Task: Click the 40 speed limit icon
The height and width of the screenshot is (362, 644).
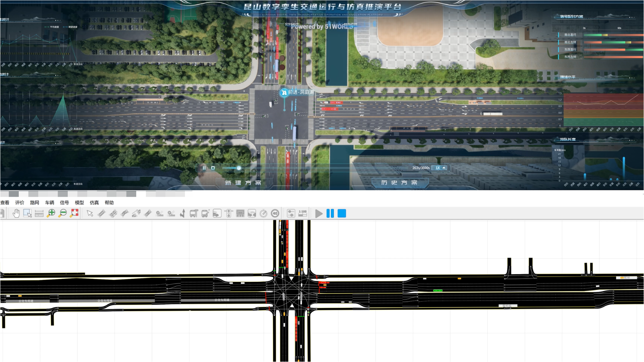Action: [x=275, y=214]
